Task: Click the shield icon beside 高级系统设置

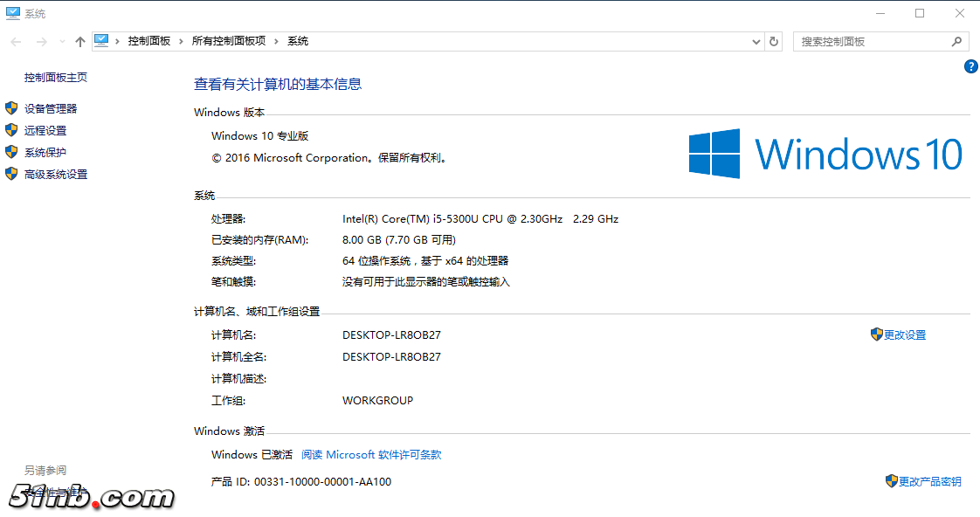Action: pos(11,174)
